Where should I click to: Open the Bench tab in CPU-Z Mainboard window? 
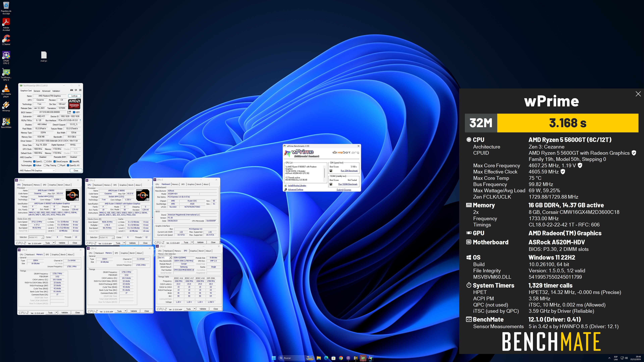coord(199,184)
